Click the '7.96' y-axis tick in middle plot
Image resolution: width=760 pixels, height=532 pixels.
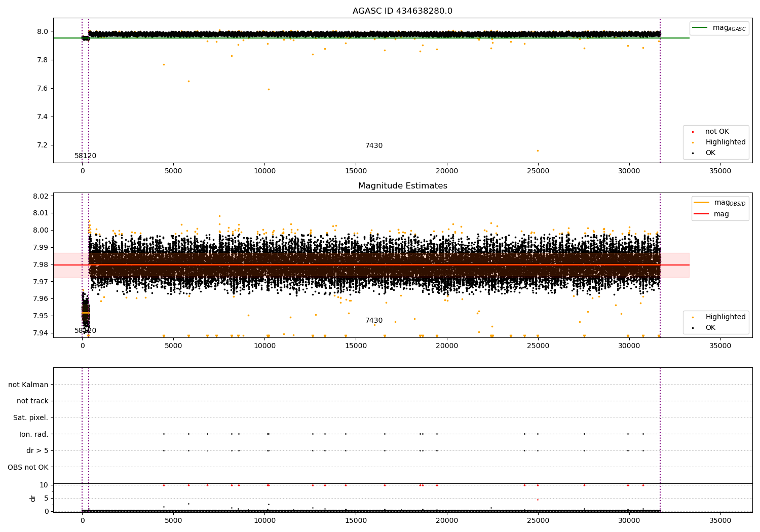(x=41, y=298)
